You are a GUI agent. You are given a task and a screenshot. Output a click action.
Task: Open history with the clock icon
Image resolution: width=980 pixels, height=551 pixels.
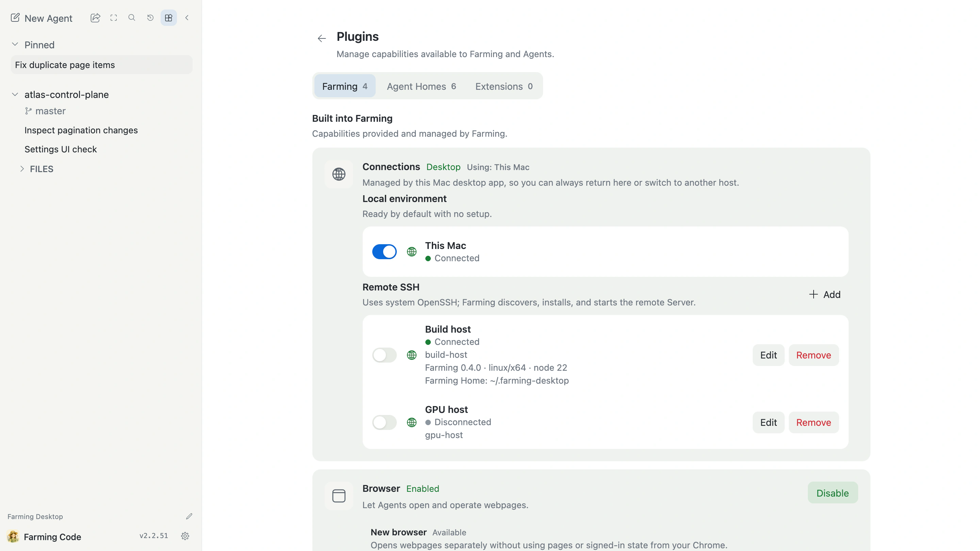point(150,18)
